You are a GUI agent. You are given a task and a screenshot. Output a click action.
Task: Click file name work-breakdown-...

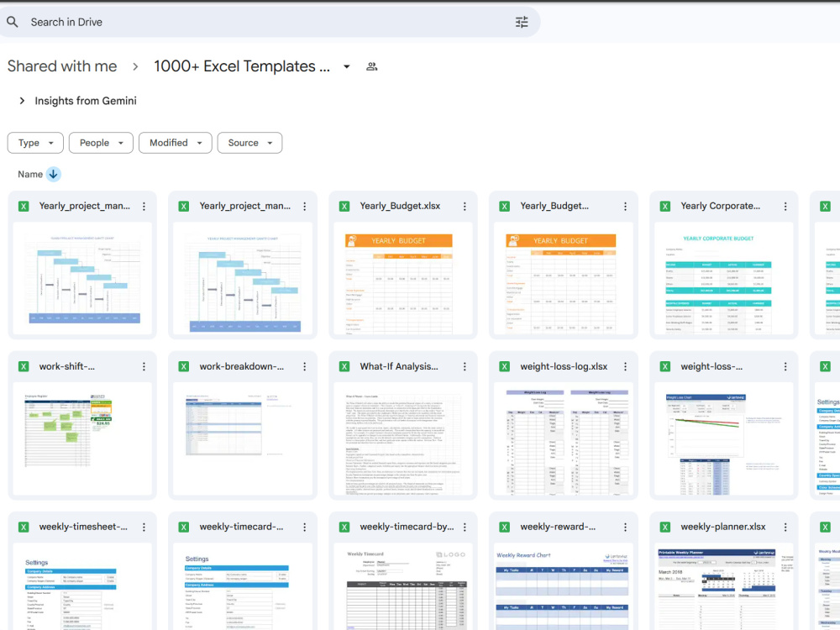pyautogui.click(x=242, y=366)
